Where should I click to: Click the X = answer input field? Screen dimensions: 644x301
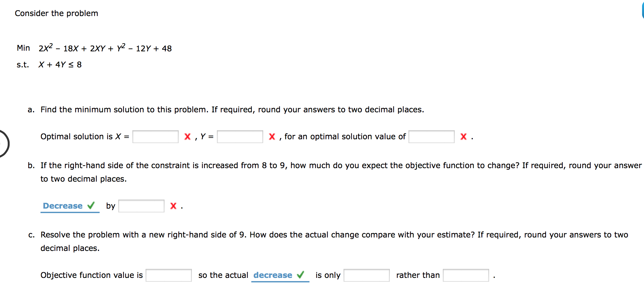[156, 137]
